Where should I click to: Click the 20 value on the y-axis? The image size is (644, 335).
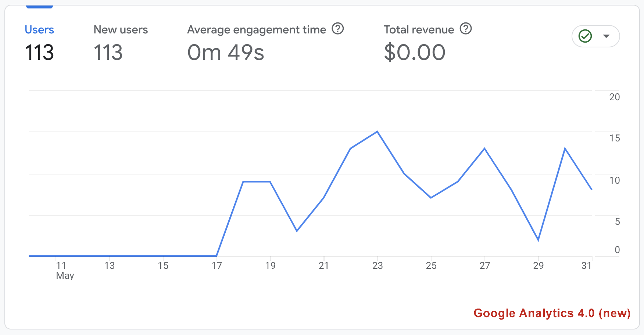coord(614,97)
